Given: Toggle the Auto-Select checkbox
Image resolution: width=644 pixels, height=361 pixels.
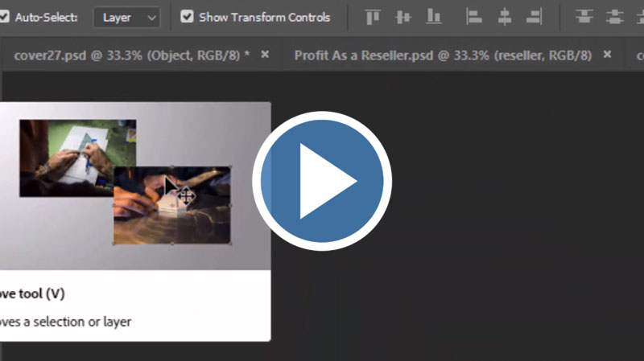Looking at the screenshot, I should click(x=5, y=17).
